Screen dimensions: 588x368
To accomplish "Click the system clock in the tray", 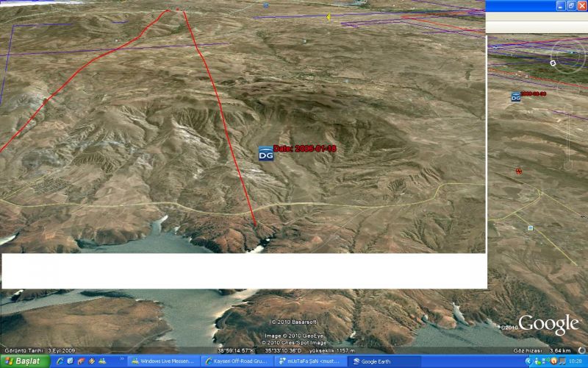I will pyautogui.click(x=572, y=361).
